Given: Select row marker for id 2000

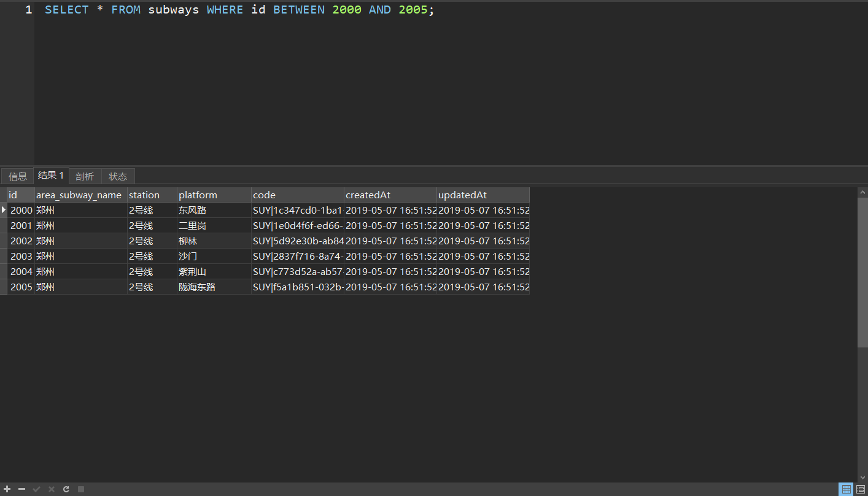Looking at the screenshot, I should pyautogui.click(x=4, y=211).
